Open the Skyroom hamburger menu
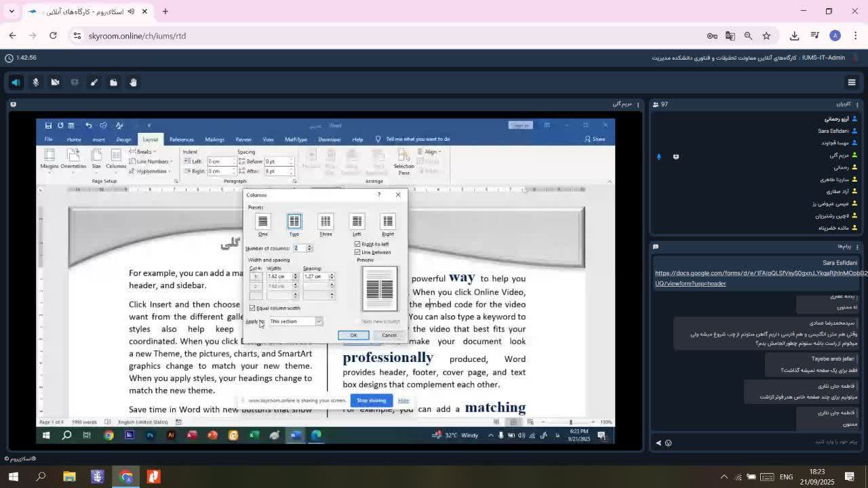 point(852,82)
